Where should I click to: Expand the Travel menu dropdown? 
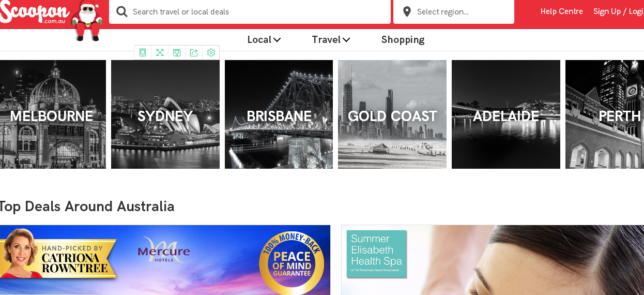[331, 40]
